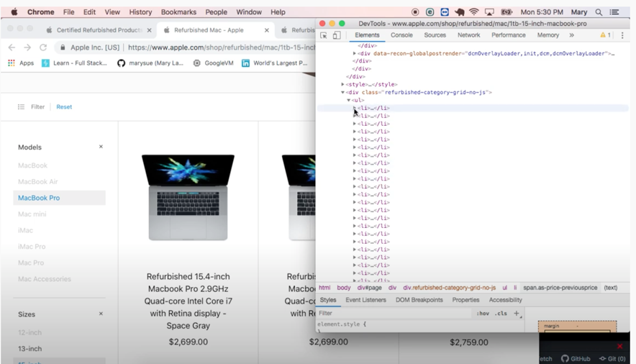This screenshot has height=364, width=636.
Task: Select the DevTools inspect element tool
Action: coord(324,35)
